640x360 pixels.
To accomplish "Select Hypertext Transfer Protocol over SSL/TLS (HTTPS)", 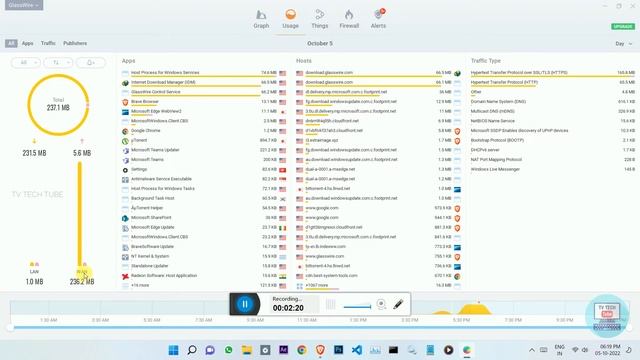I will (x=553, y=73).
